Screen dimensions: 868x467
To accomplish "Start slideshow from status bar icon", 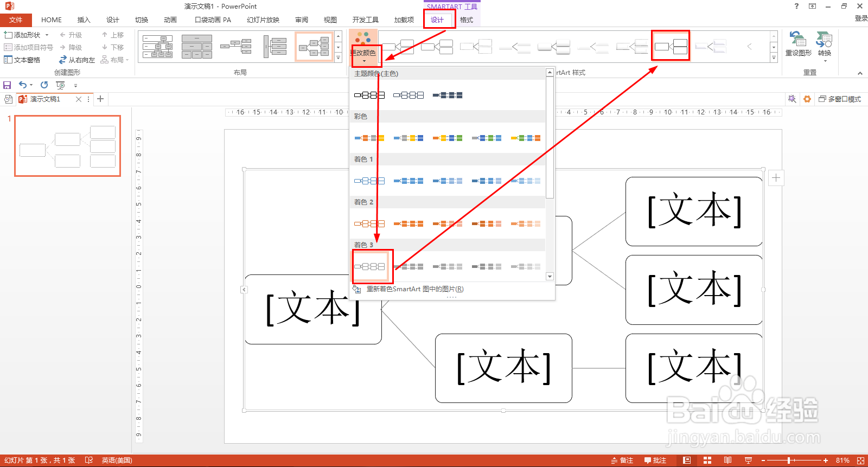I will [748, 460].
